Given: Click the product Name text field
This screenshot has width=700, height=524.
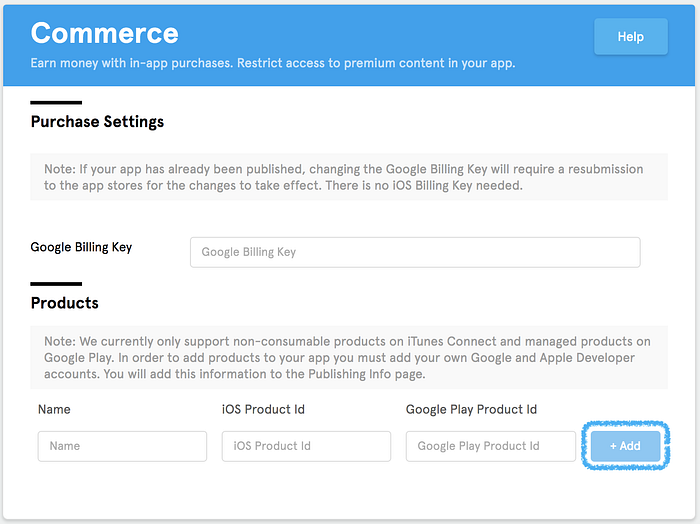Looking at the screenshot, I should pyautogui.click(x=122, y=446).
